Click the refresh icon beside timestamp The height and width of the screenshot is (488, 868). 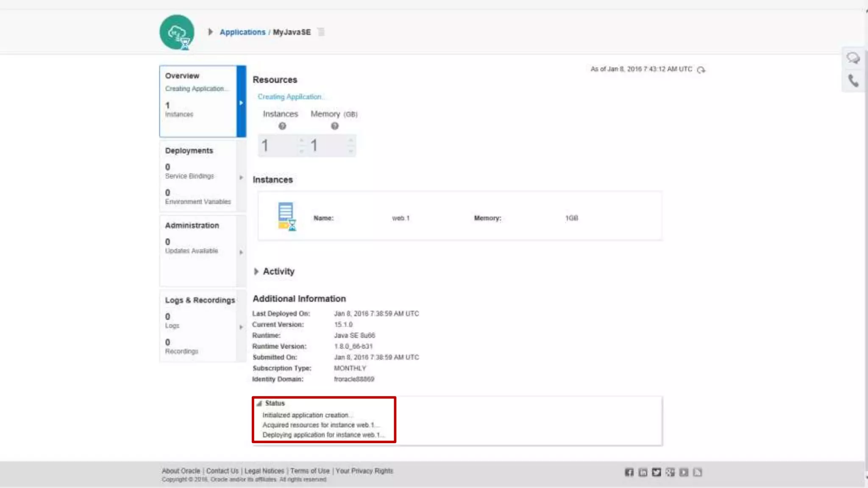click(701, 70)
